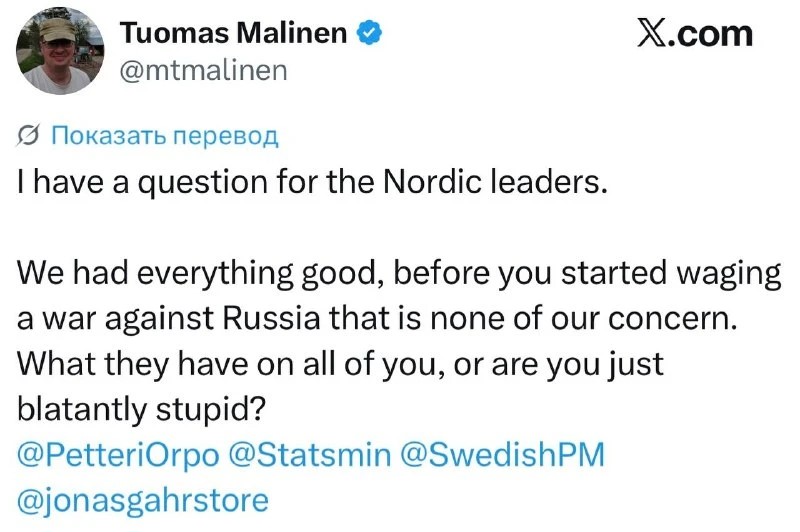Open the @mtmalinen handle
This screenshot has height=532, width=800.
coord(204,70)
